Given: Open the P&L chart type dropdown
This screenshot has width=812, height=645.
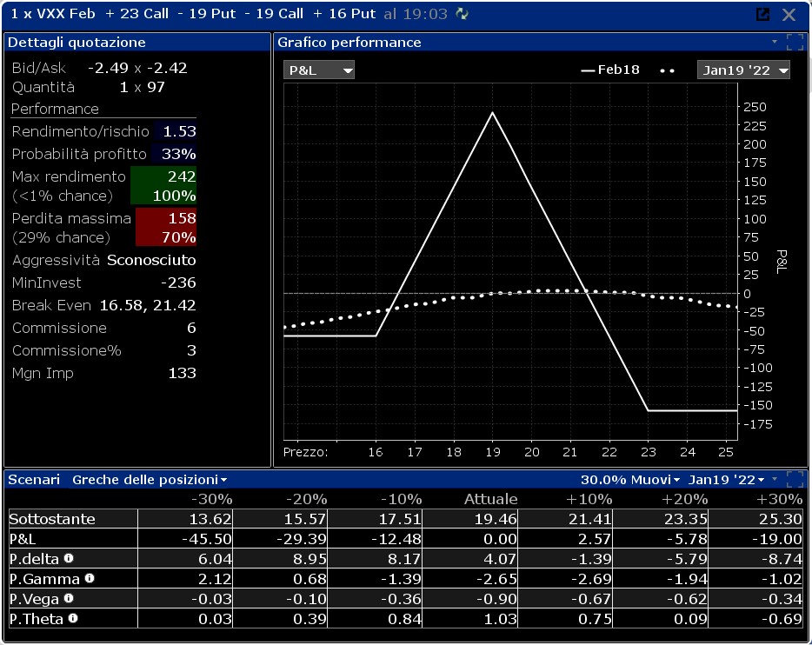Looking at the screenshot, I should (319, 70).
